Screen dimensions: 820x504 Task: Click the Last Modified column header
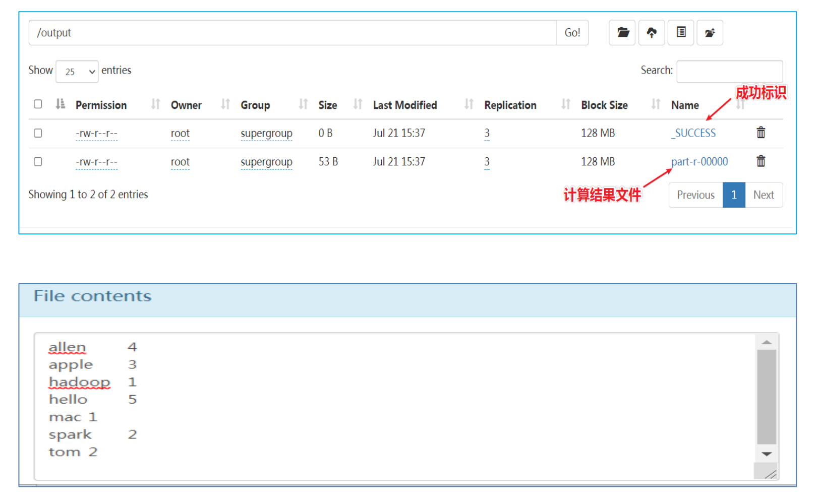[x=405, y=105]
